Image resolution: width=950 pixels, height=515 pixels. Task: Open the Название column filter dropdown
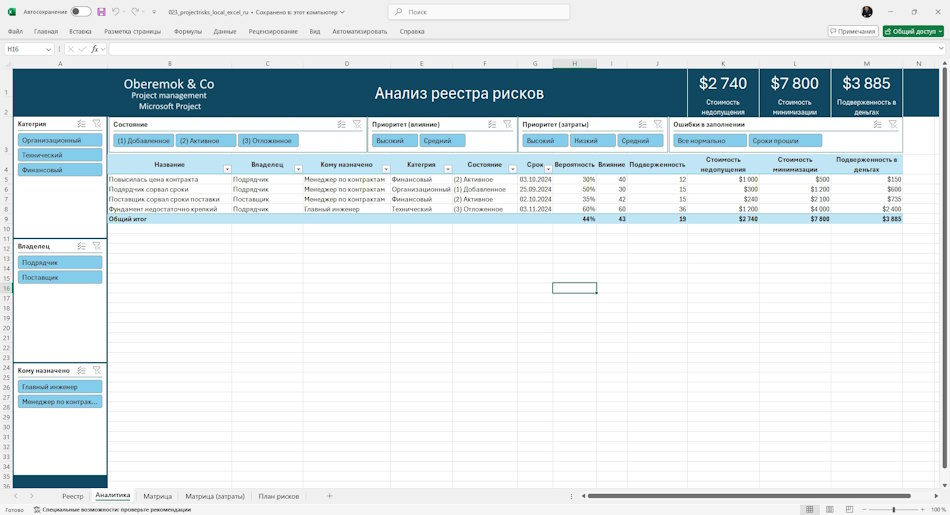227,169
